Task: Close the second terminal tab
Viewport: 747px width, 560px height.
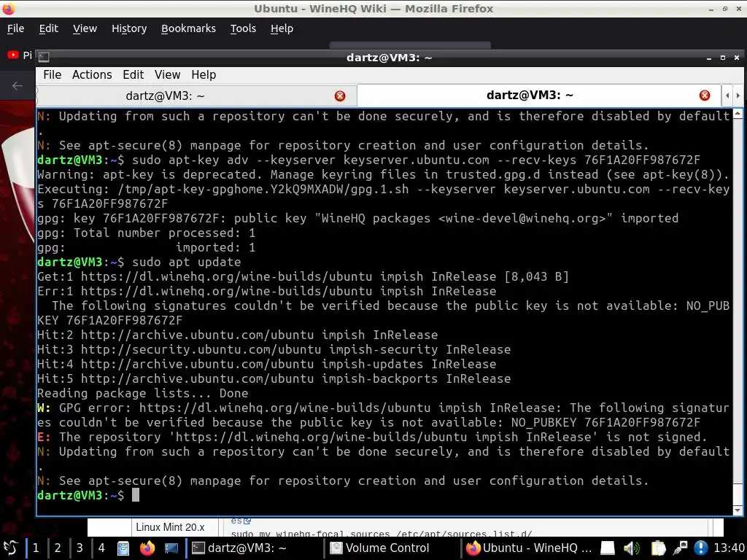Action: click(705, 96)
